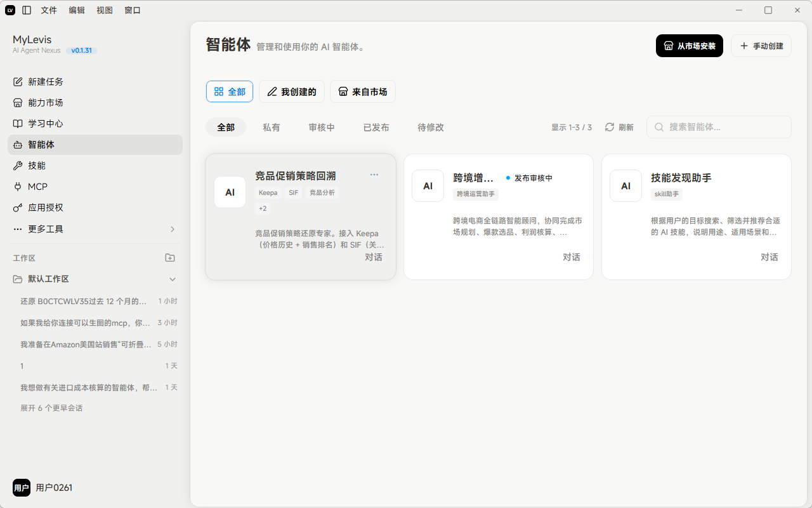Open conversation 如果我给你连接可以生图的mcp

pos(98,323)
